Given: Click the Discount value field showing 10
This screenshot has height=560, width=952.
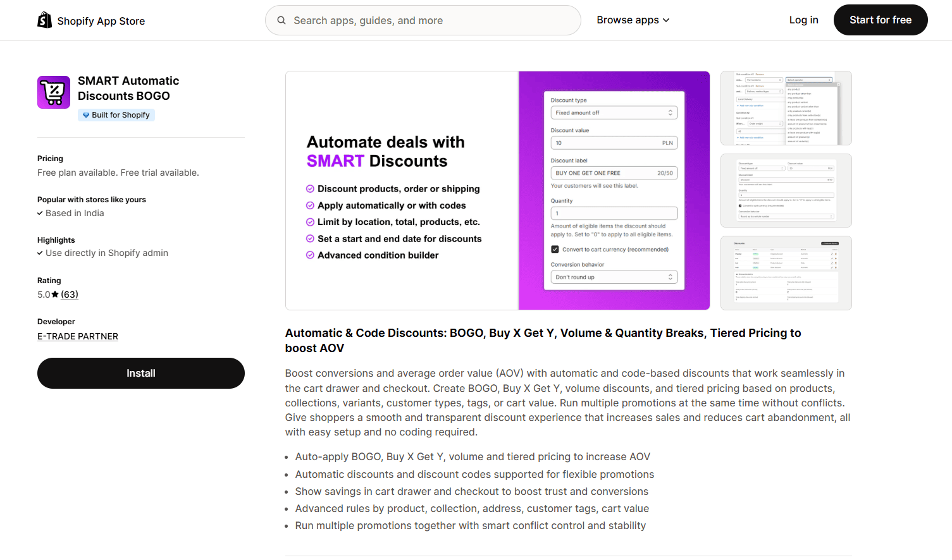Looking at the screenshot, I should 614,143.
